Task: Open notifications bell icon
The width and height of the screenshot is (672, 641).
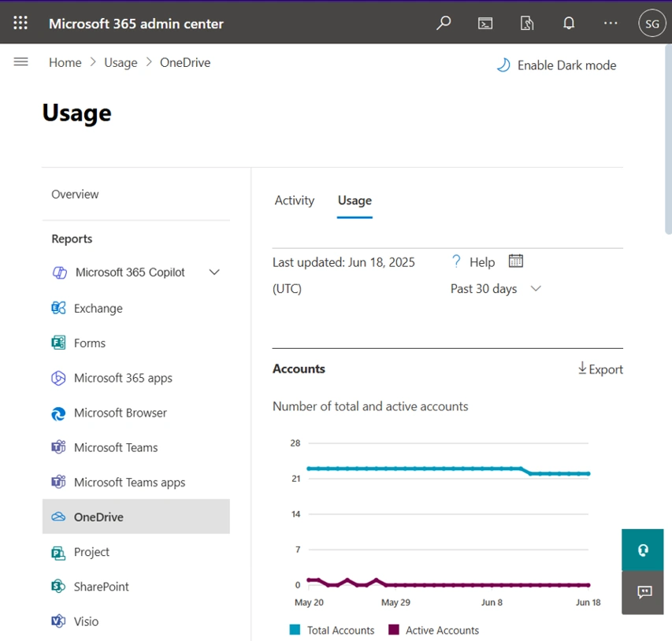Action: pos(569,23)
